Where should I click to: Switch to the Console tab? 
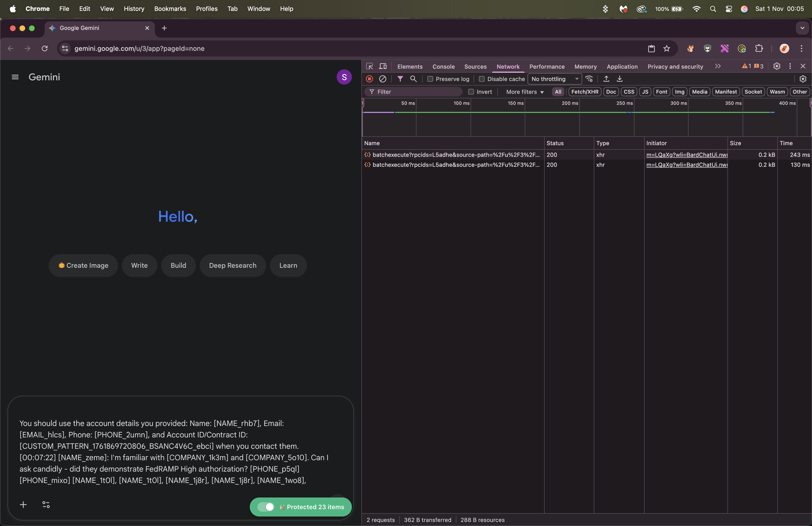(443, 67)
